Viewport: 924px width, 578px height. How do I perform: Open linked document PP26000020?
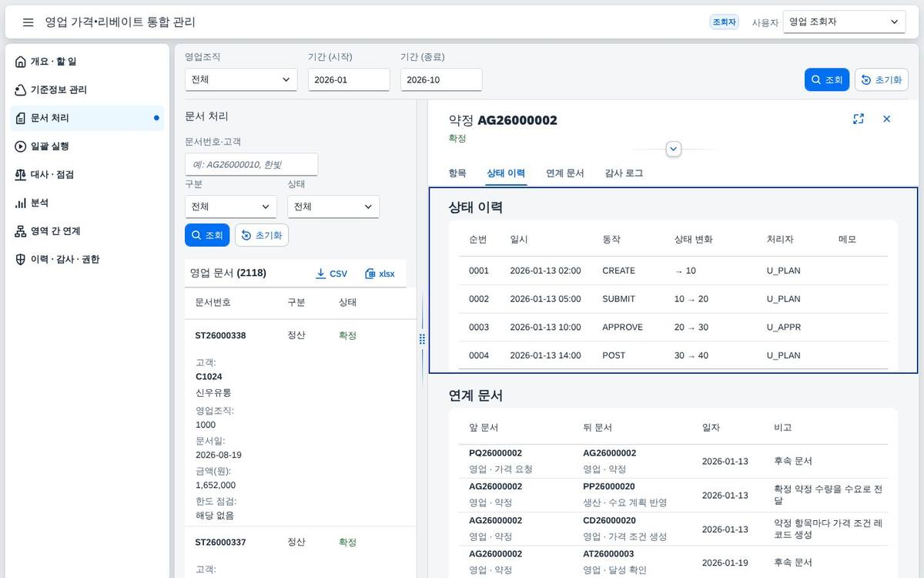click(609, 486)
